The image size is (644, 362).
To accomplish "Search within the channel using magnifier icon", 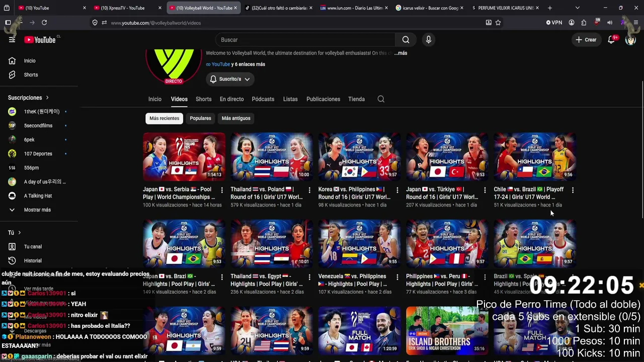I will tap(381, 99).
